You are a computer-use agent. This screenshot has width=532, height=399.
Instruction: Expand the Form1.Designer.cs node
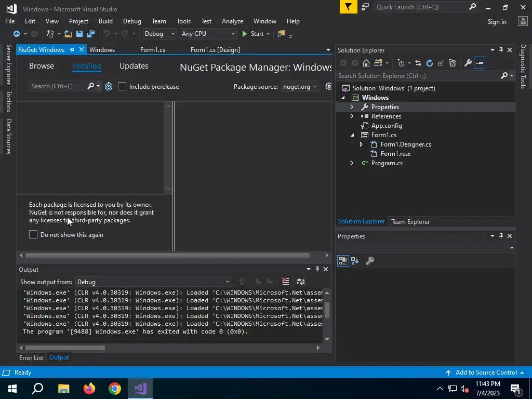(362, 144)
